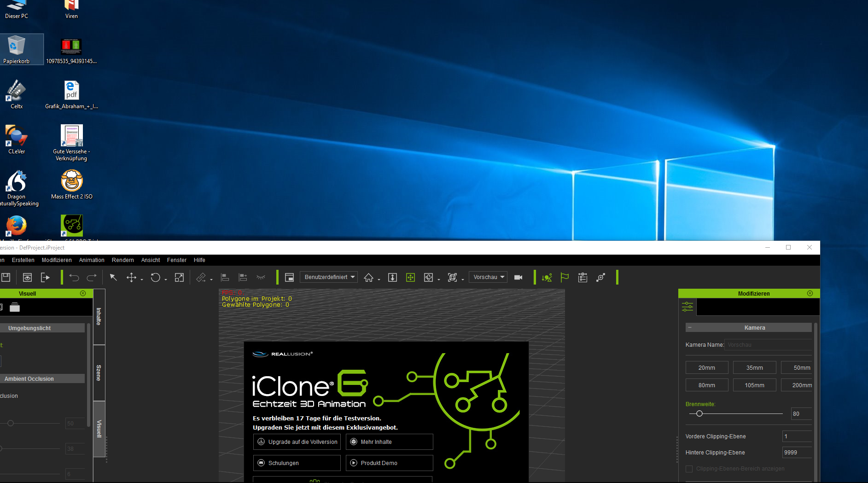This screenshot has width=868, height=483.
Task: Open the Animation menu
Action: tap(92, 260)
